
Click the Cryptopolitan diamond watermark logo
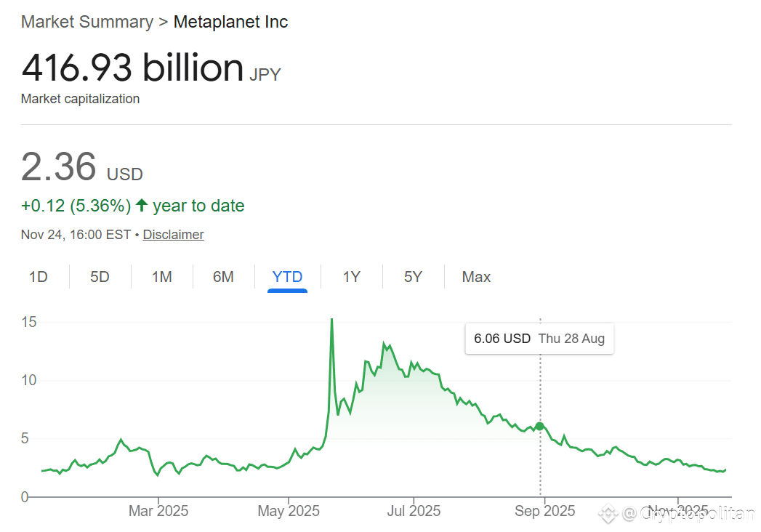(608, 514)
